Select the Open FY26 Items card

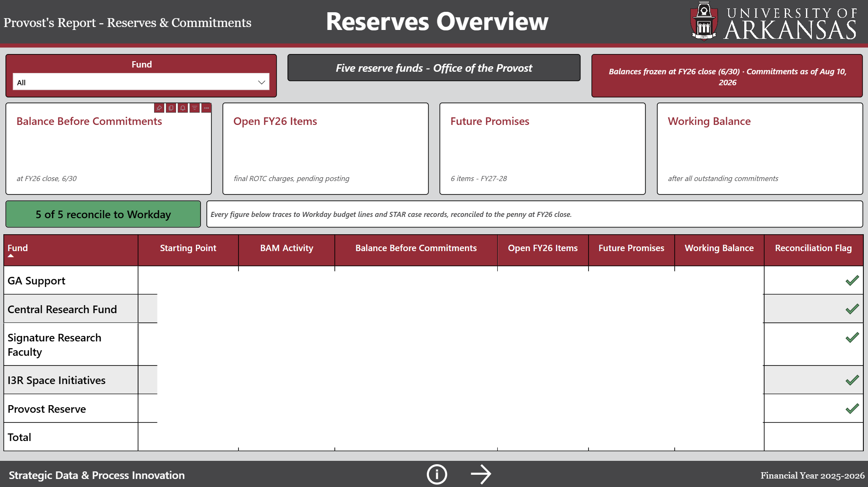pos(325,149)
